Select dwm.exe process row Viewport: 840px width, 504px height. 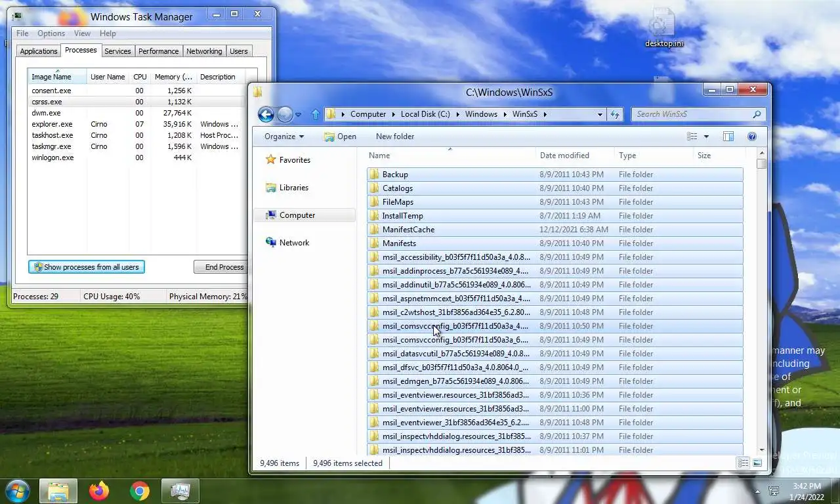(x=137, y=113)
